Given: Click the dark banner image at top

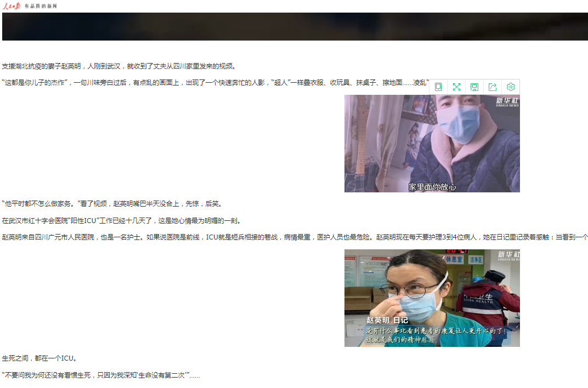Looking at the screenshot, I should pos(295,26).
